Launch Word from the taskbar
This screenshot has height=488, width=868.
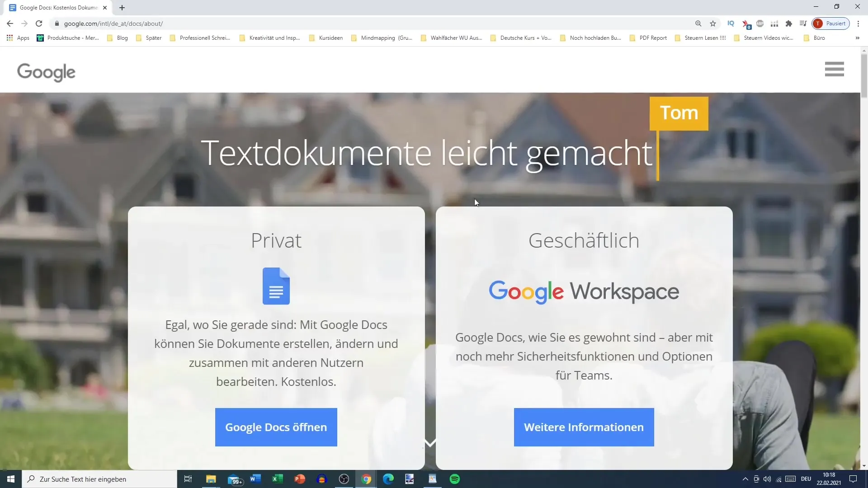pos(255,479)
